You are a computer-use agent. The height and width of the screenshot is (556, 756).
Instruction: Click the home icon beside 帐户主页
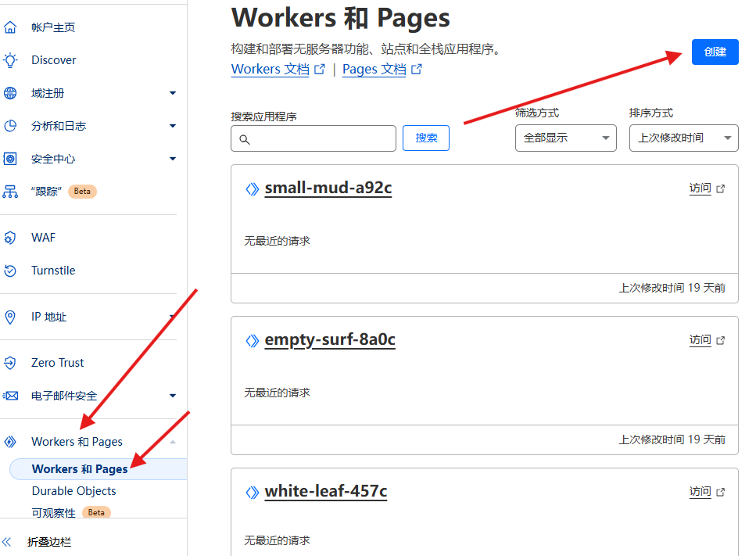(x=10, y=27)
